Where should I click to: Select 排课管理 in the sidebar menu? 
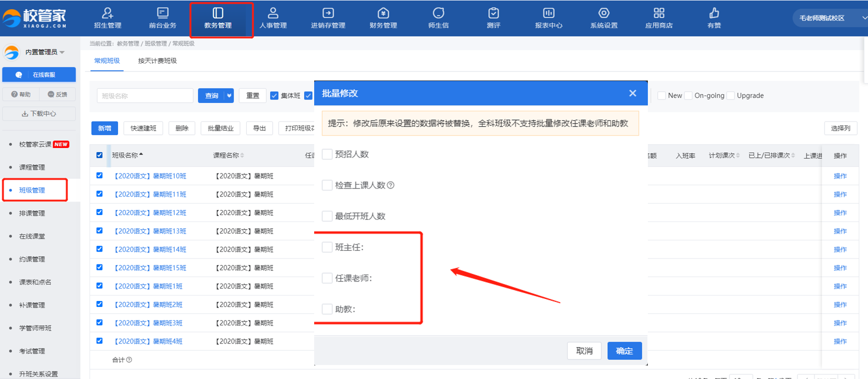(32, 213)
